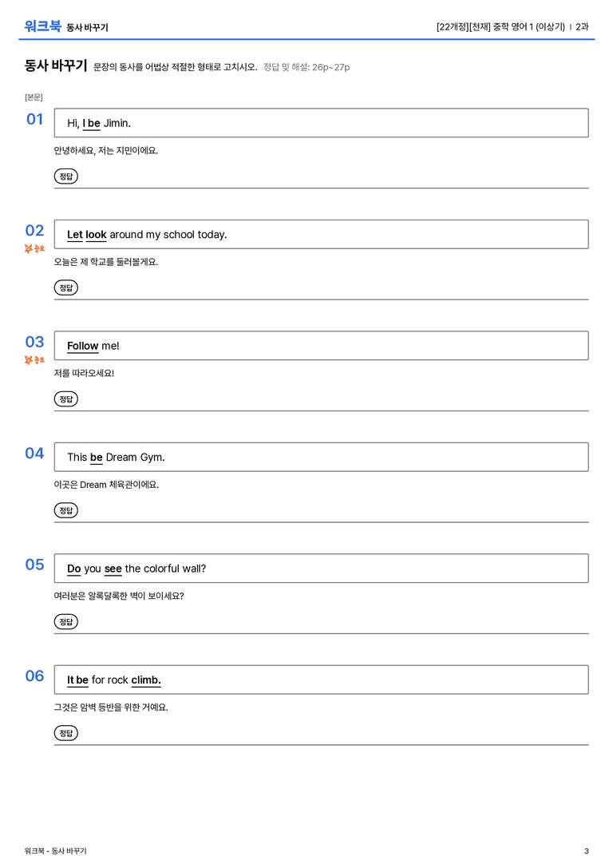Click the 정답 및 해설: 26p~27p reference

pyautogui.click(x=306, y=67)
